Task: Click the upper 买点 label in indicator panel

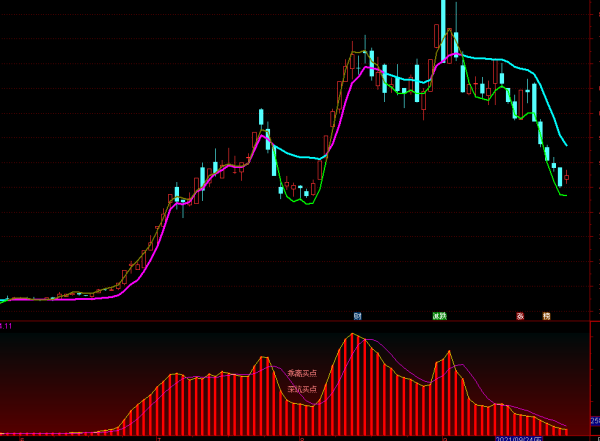Action: [x=301, y=374]
